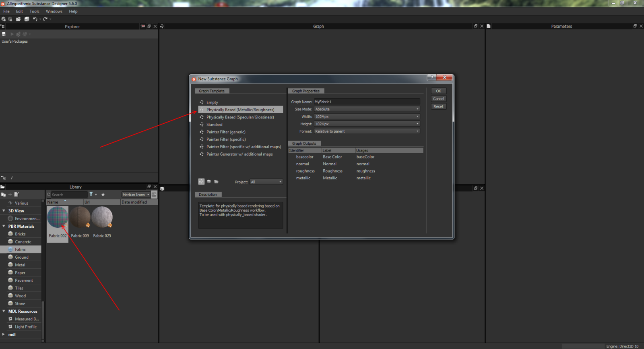Click the link icon left of the Library search
644x349 pixels.
[x=49, y=195]
